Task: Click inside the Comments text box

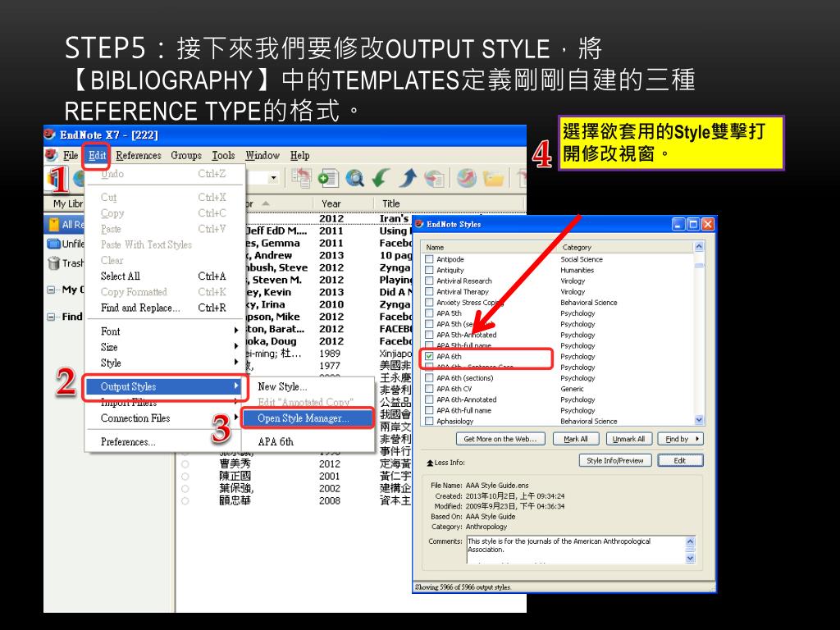Action: pyautogui.click(x=577, y=550)
